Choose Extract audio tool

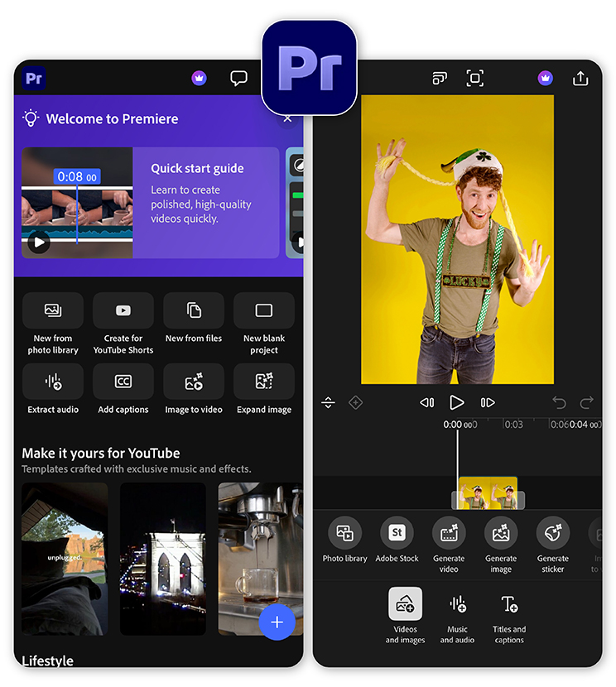tap(53, 390)
